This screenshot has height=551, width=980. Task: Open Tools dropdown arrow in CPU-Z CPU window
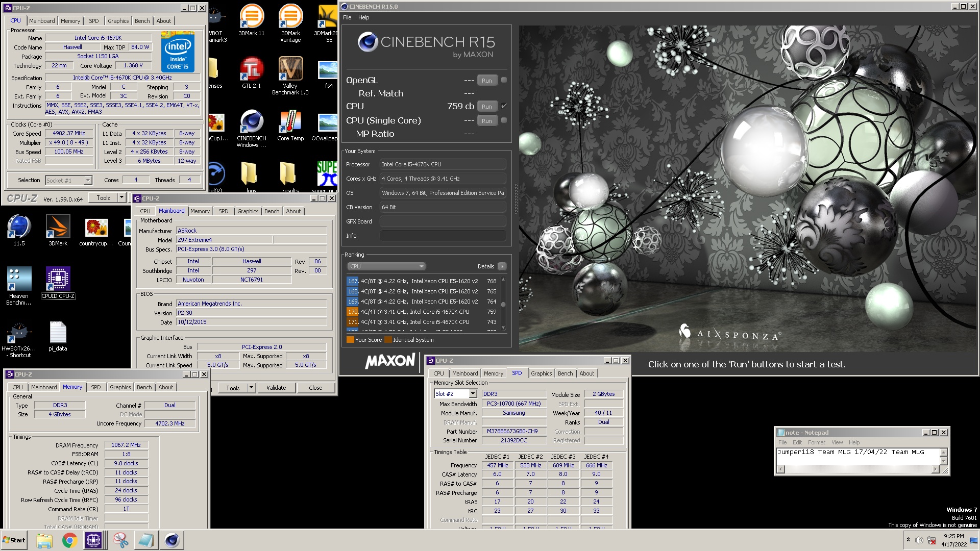click(x=121, y=198)
